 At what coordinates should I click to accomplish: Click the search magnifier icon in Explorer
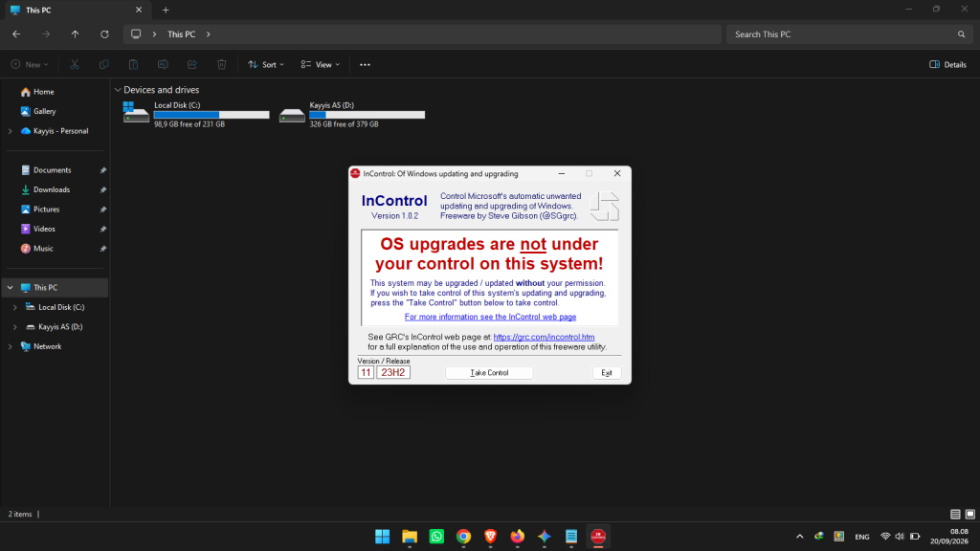(x=961, y=34)
